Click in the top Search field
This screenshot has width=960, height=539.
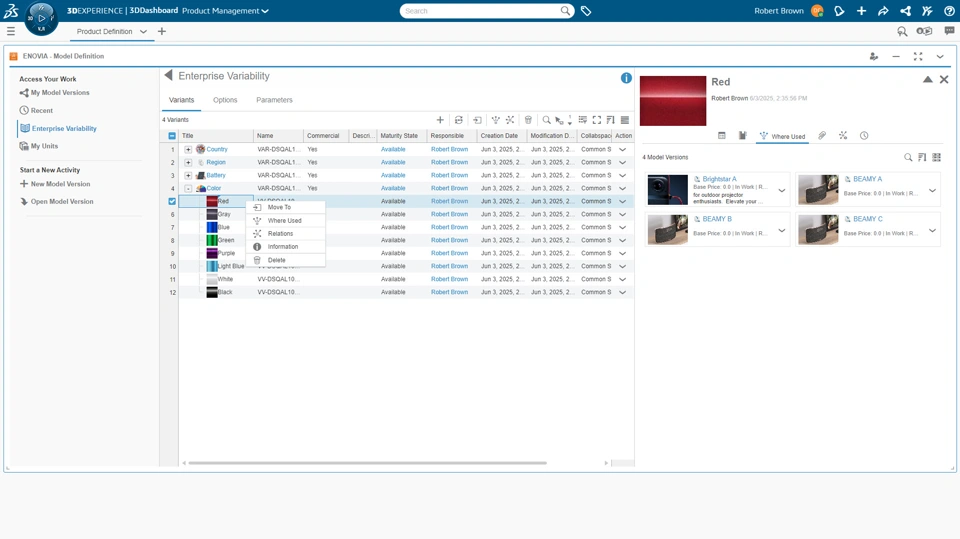click(x=481, y=11)
